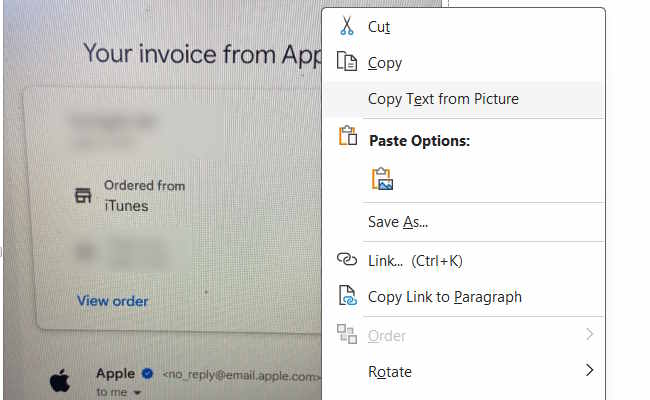This screenshot has height=400, width=650.
Task: Click the Copy Link to Paragraph icon
Action: coord(347,296)
